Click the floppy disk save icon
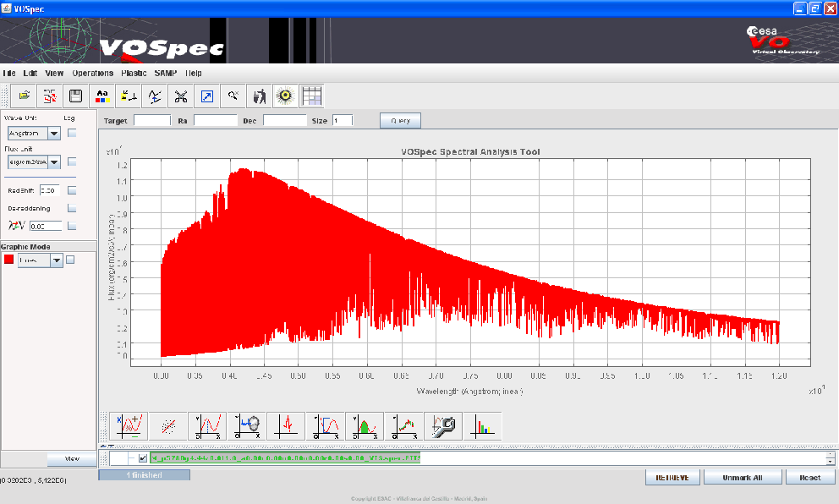This screenshot has height=504, width=839. coord(75,96)
